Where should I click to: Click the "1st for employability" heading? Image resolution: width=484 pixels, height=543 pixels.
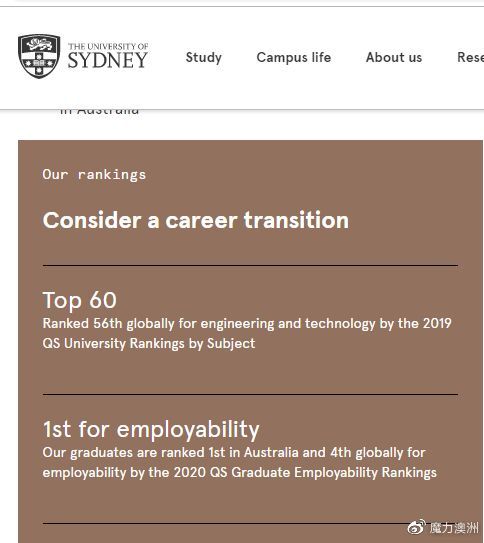[151, 430]
